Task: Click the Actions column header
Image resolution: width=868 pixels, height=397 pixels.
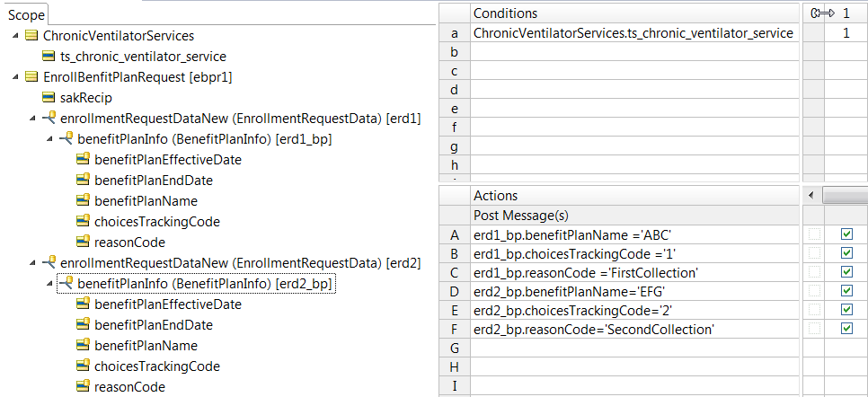Action: (x=635, y=196)
